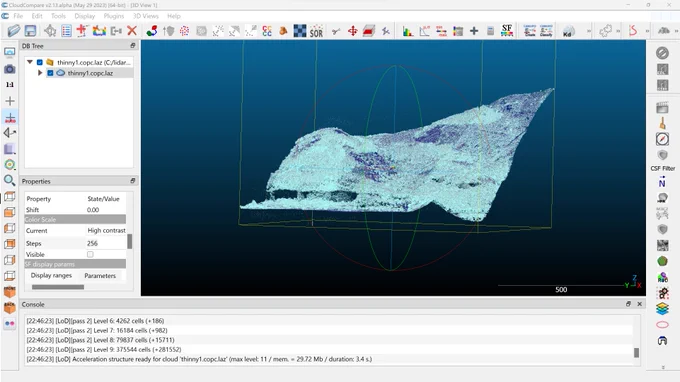Viewport: 680px width, 382px height.
Task: Click the Canupo Classify plugin icon
Action: 546,31
